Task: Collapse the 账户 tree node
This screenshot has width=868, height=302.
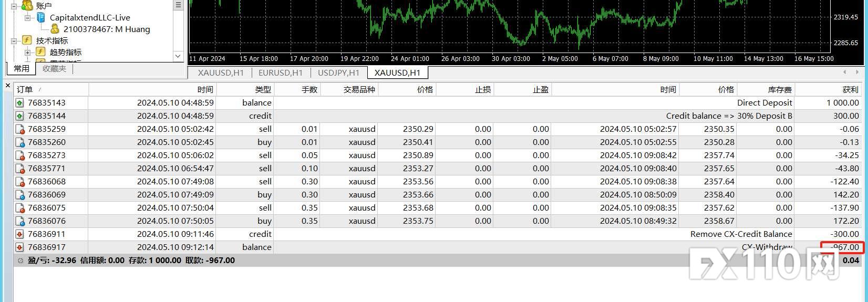Action: point(14,6)
